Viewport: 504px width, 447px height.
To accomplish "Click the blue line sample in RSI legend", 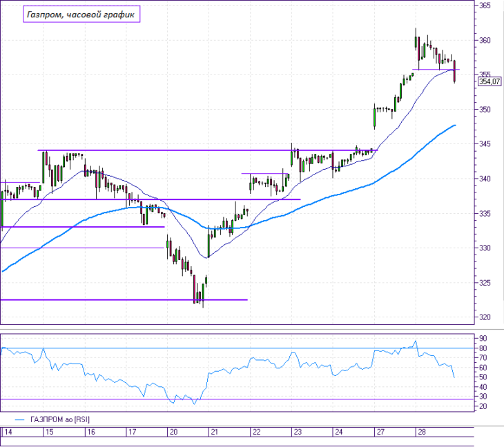I will coord(20,419).
